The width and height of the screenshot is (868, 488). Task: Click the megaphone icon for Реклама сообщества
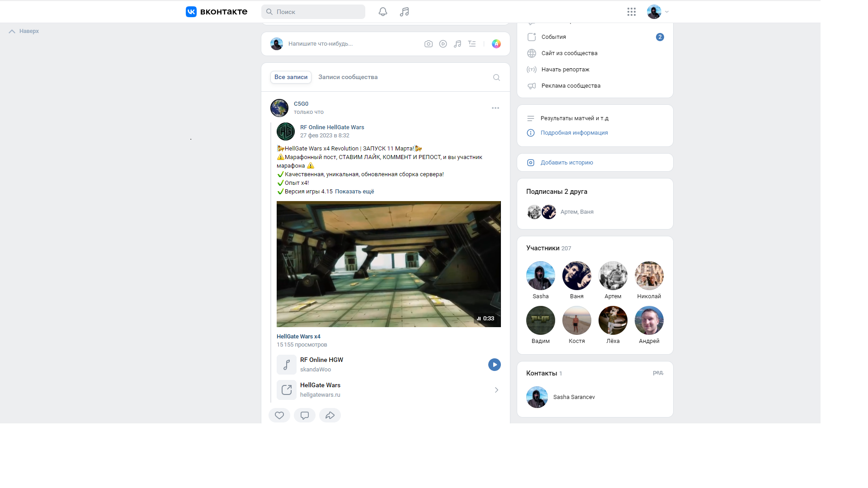click(532, 86)
